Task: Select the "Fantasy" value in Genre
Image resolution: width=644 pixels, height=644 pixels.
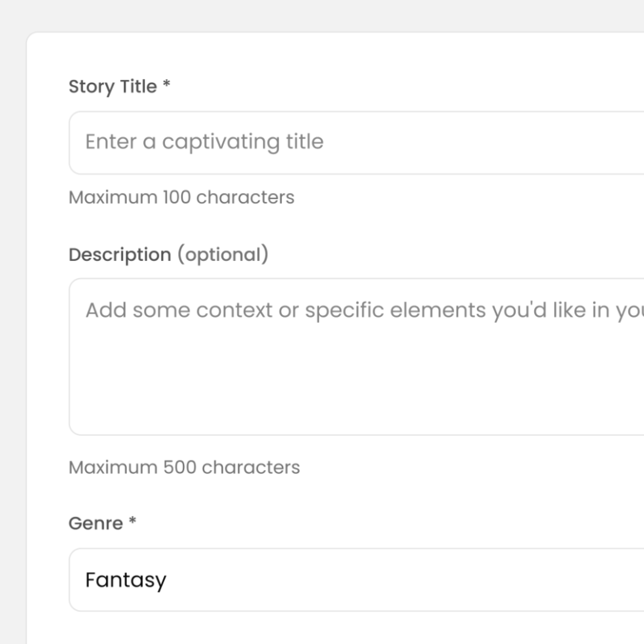Action: (x=126, y=580)
